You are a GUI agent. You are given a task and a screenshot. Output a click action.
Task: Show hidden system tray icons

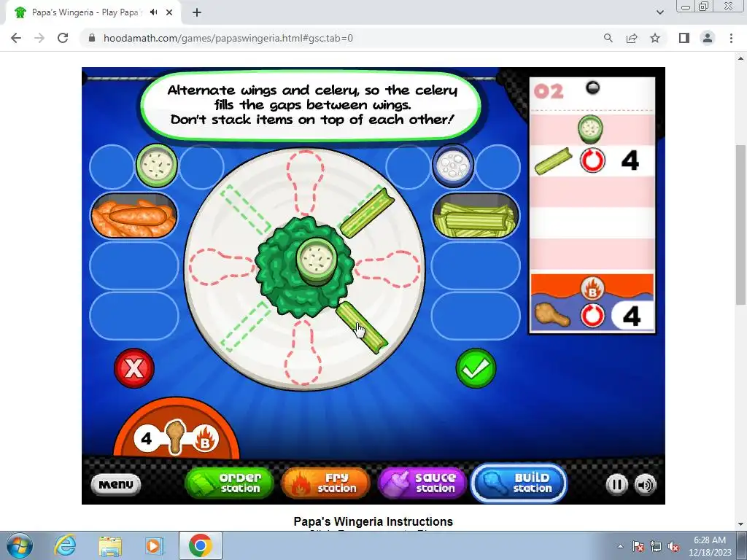tap(620, 546)
